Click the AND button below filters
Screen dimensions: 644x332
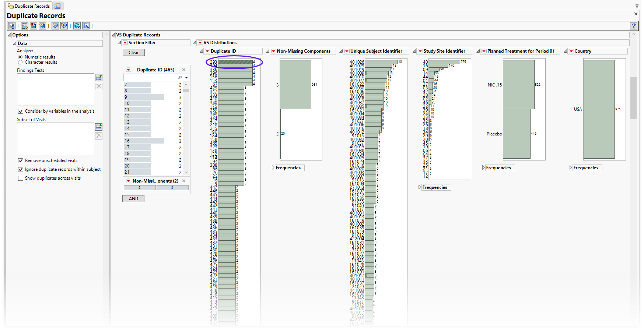click(x=133, y=199)
